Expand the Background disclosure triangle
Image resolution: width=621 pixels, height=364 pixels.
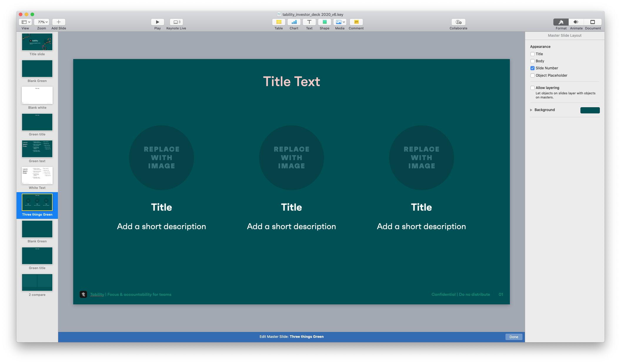point(531,110)
